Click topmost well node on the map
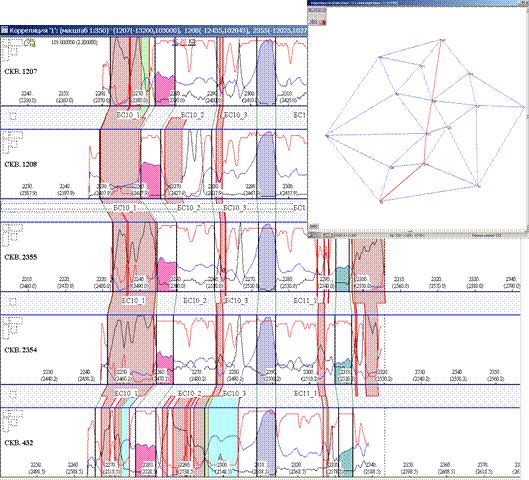 point(441,40)
